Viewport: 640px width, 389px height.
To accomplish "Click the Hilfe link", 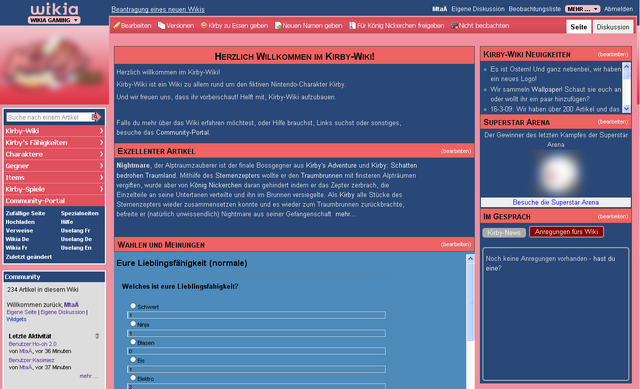I will 67,222.
